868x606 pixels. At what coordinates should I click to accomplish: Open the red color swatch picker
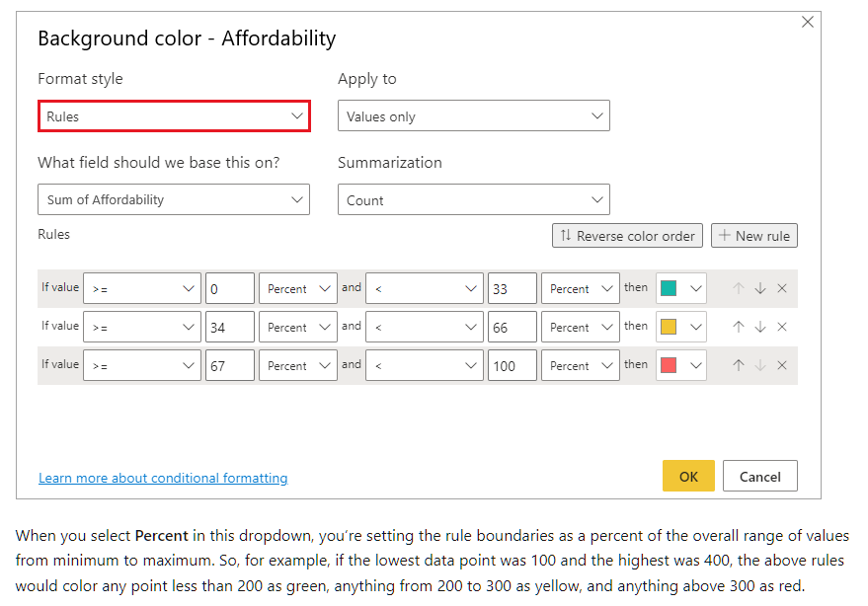(x=681, y=365)
